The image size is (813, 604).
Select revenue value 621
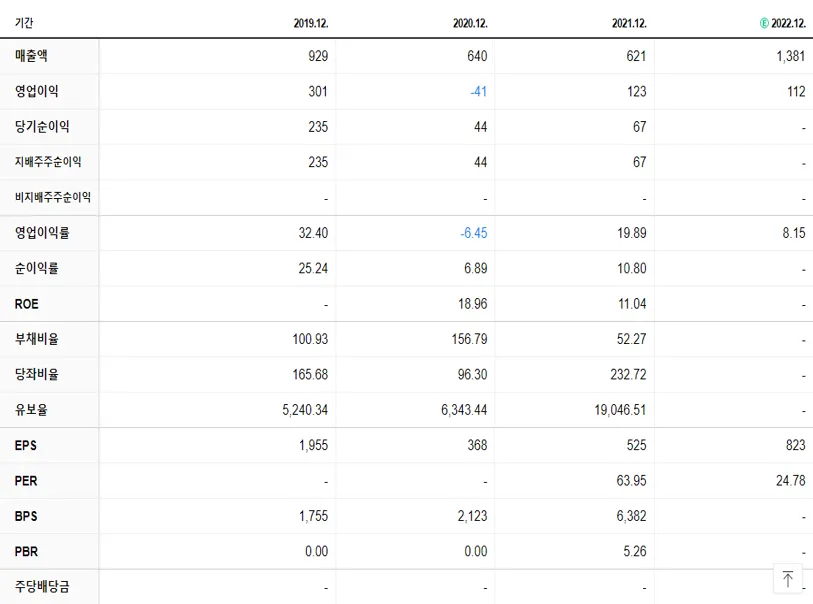pos(636,56)
